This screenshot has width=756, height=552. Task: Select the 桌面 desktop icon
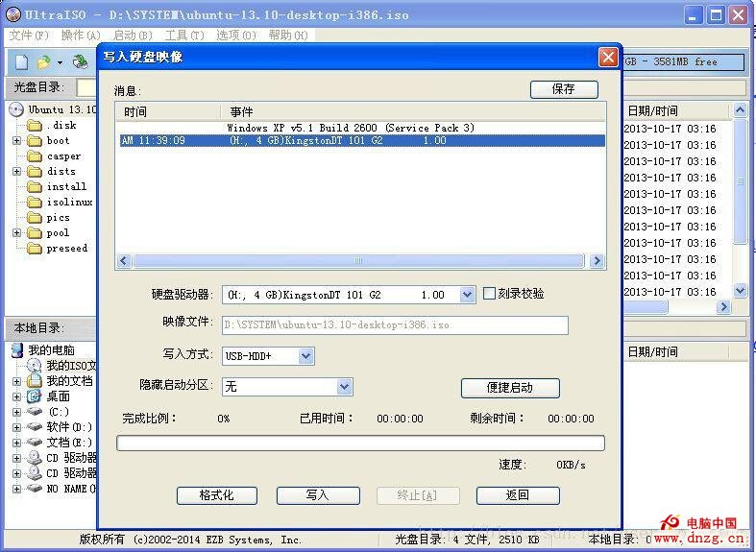[35, 396]
